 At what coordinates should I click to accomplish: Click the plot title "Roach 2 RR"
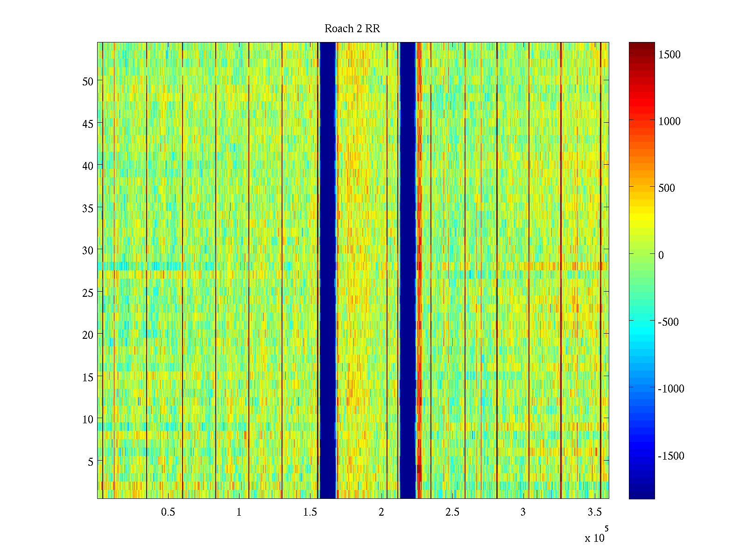coord(352,29)
